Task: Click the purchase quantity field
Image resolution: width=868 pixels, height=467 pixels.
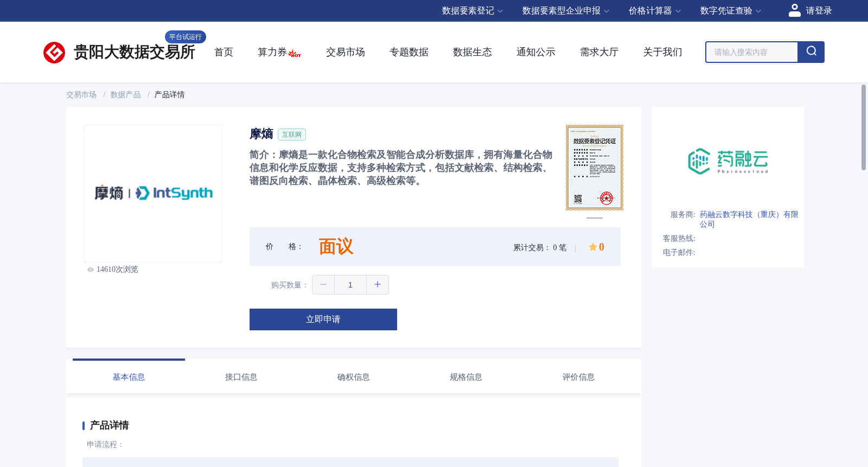Action: [350, 285]
